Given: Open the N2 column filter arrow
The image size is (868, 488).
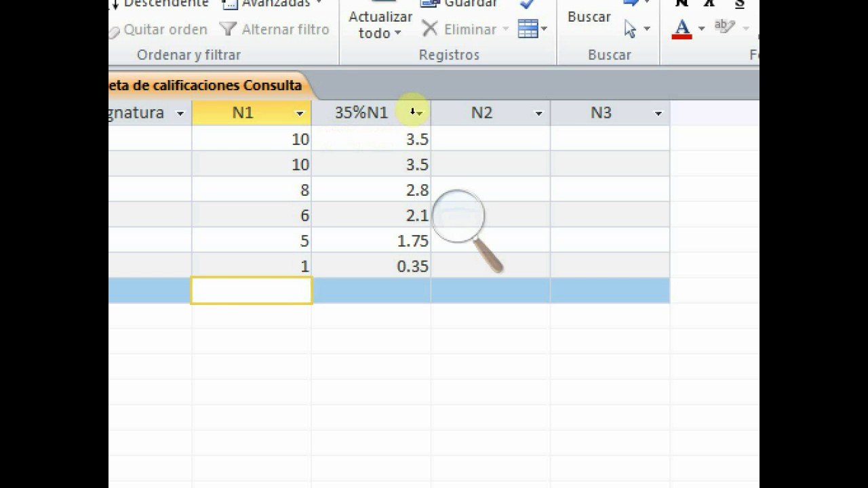Looking at the screenshot, I should tap(538, 113).
